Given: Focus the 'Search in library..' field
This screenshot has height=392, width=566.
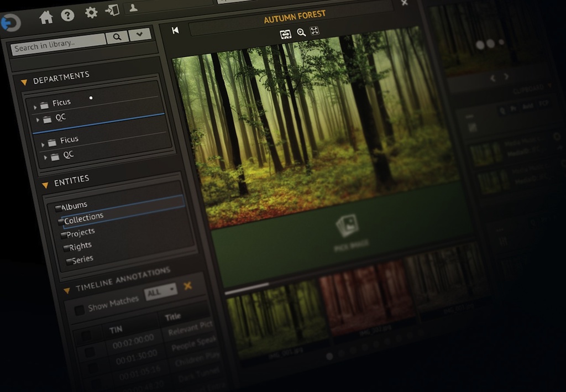Looking at the screenshot, I should [59, 45].
